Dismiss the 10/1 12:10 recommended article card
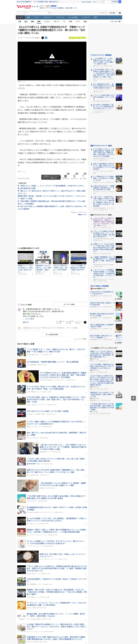The height and width of the screenshot is (644, 138). click(x=33, y=274)
